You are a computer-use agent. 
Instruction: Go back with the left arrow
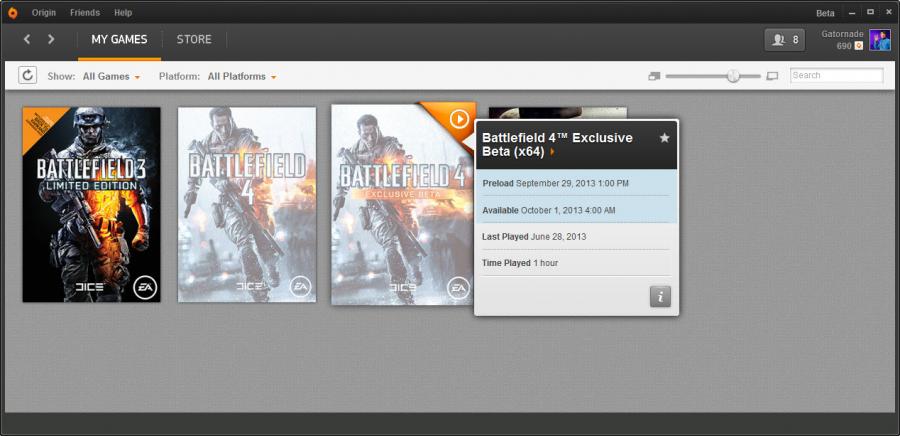(x=27, y=39)
